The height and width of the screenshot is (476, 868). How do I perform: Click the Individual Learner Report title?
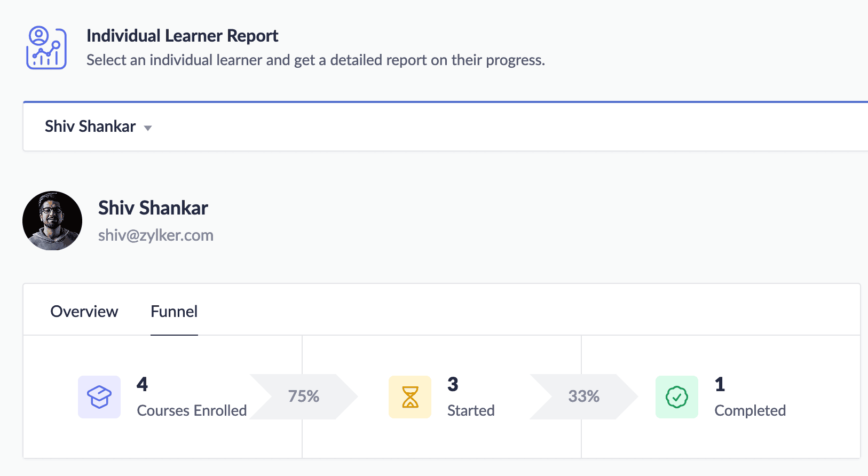click(x=182, y=36)
